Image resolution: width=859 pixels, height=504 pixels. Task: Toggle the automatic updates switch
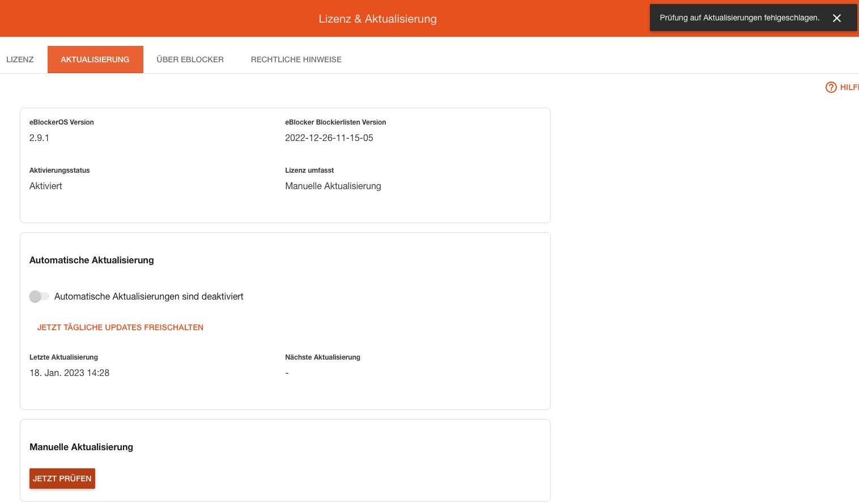39,296
